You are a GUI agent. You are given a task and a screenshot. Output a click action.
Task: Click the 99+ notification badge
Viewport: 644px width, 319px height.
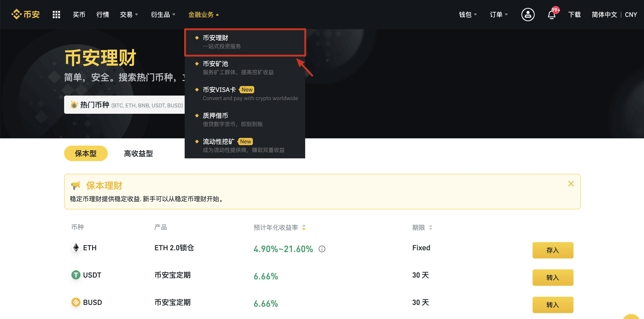point(556,10)
